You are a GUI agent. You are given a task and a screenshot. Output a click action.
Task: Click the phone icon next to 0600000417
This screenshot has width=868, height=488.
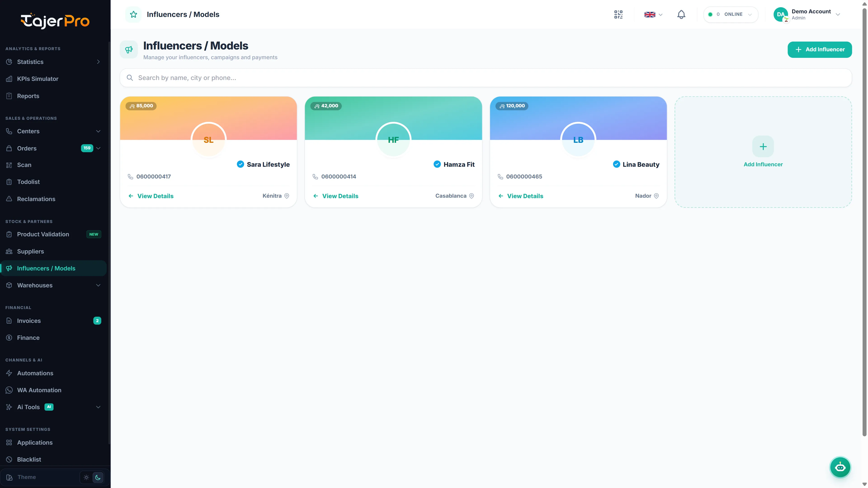coord(130,176)
